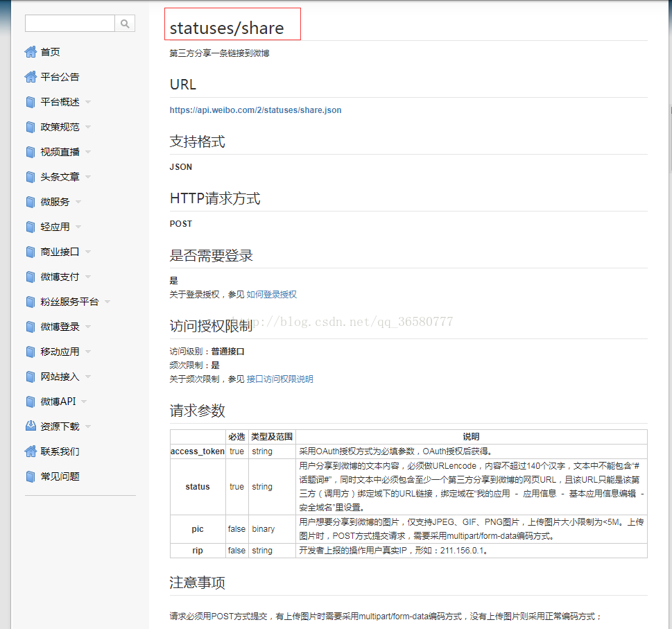Expand the 平台概述 dropdown arrow
The image size is (672, 629).
point(88,102)
